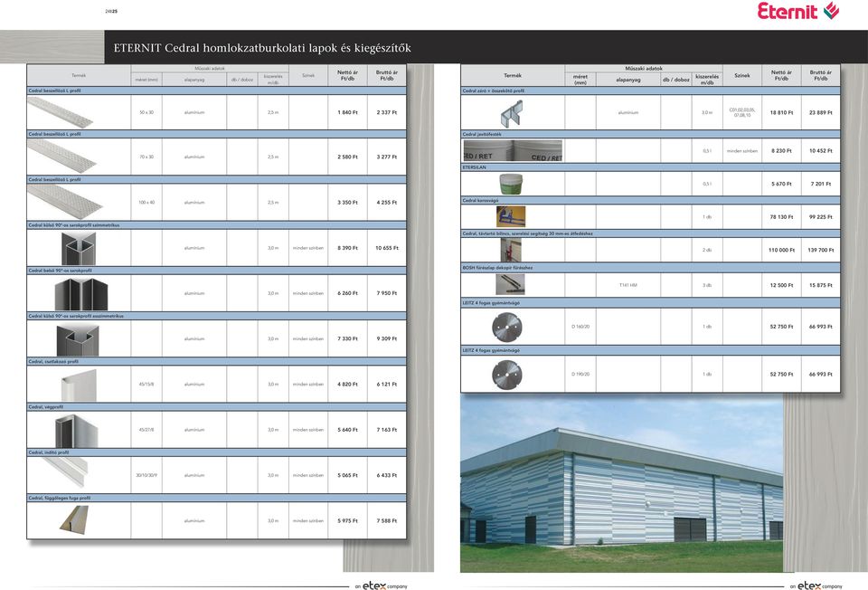Select the gross price 99 225 Ft
The image size is (868, 590).
click(x=821, y=216)
